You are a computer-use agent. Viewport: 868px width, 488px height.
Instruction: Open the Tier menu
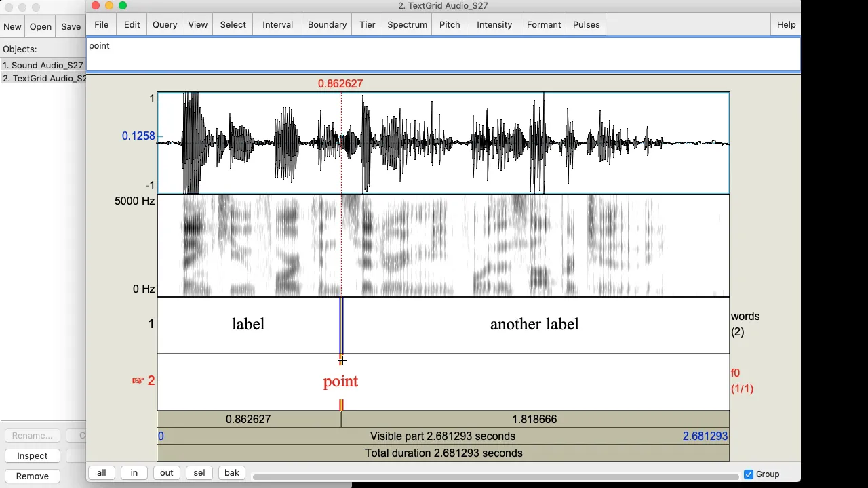click(367, 24)
